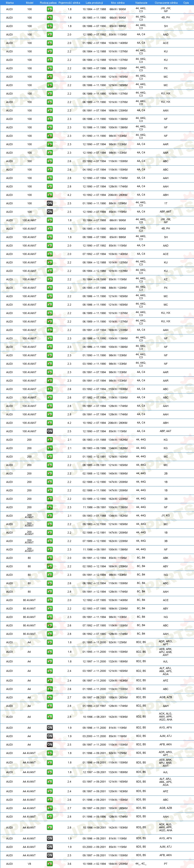This screenshot has width=194, height=868.
Task: Select the 03.2000 -> 11.2000 production years cell
Action: tap(94, 736)
